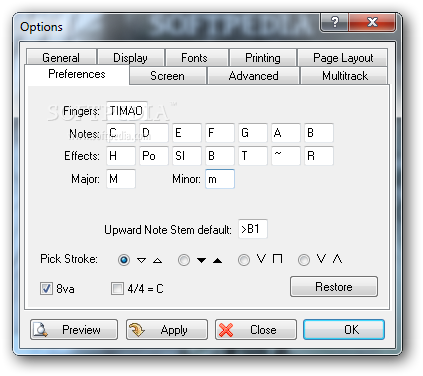423x376 pixels.
Task: Click the Po effect input box
Action: pyautogui.click(x=154, y=156)
